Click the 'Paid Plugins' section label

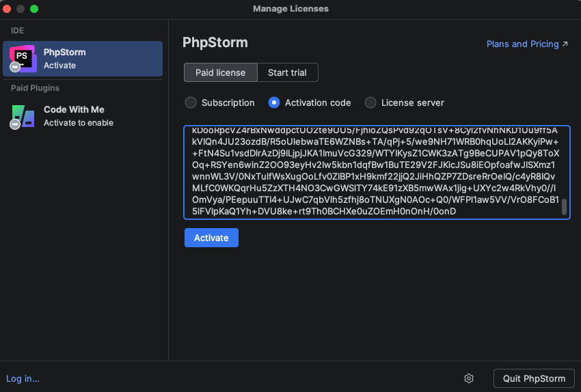pyautogui.click(x=35, y=88)
